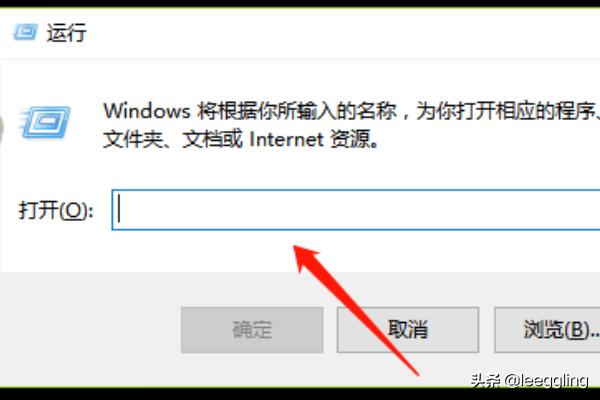
Task: Select the text 文件夹、文档或 in second description line
Action: [173, 139]
